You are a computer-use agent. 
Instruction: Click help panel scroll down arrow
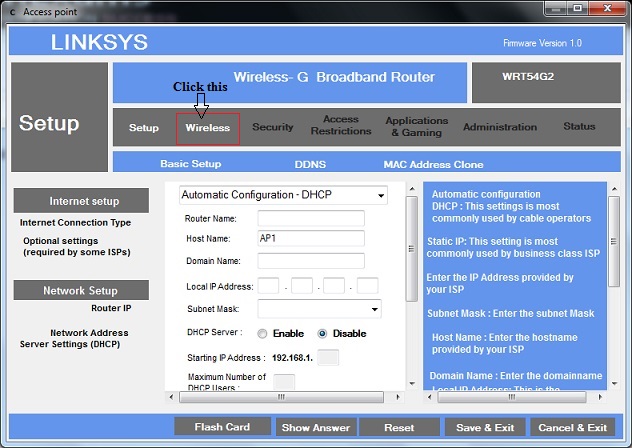click(614, 383)
